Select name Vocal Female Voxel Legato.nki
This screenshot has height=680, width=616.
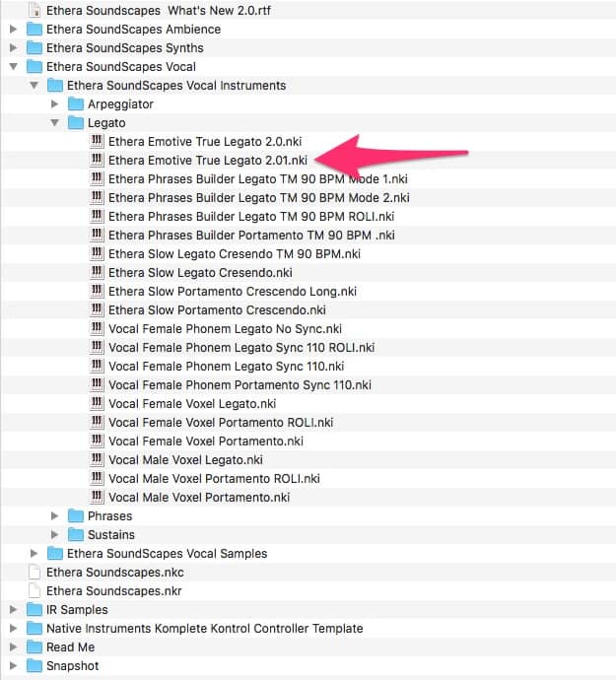coord(192,404)
